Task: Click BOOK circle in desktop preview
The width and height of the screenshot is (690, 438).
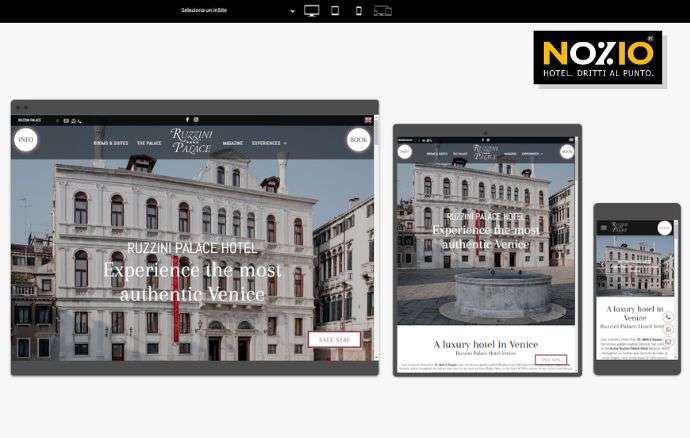Action: (358, 140)
